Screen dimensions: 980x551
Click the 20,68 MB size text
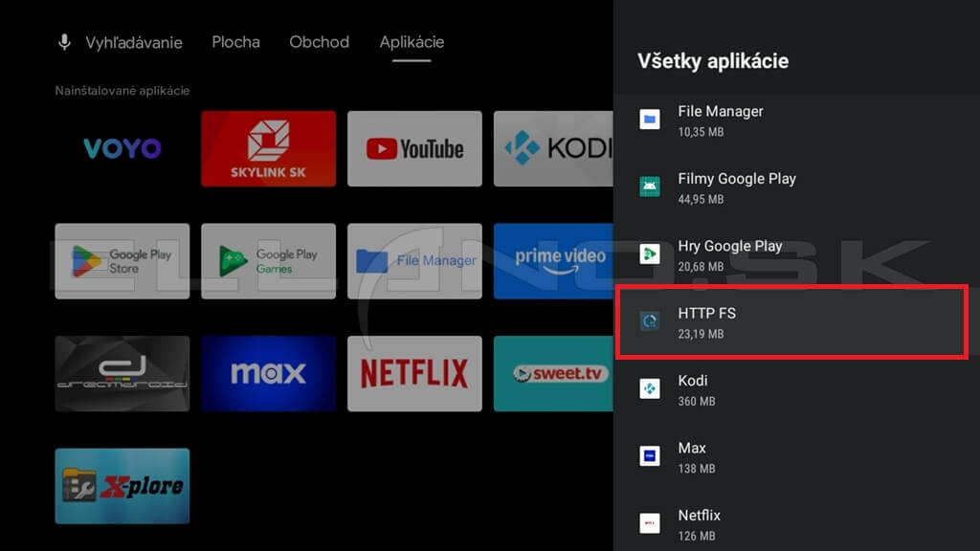click(x=701, y=267)
